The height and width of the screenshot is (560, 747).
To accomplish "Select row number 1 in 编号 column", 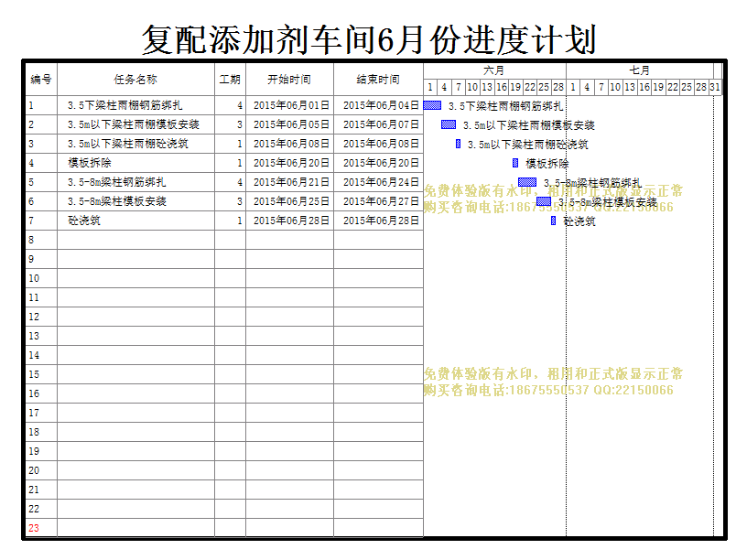I will coord(41,105).
